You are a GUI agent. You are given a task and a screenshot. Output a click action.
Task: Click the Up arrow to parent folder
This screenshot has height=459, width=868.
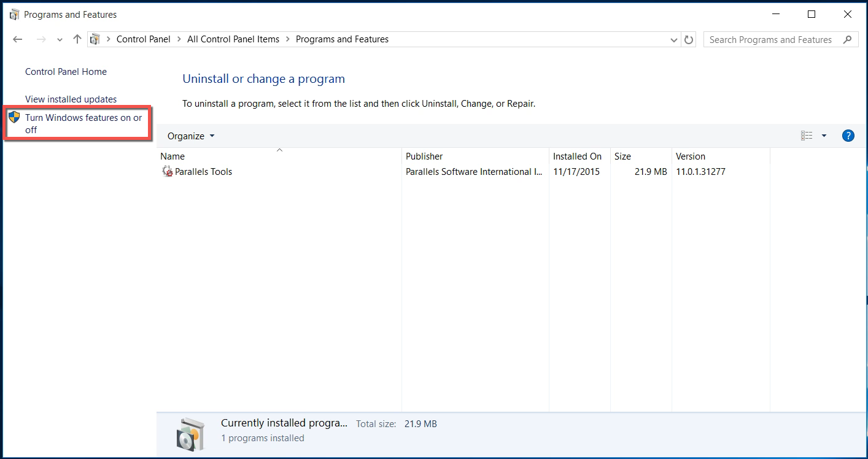coord(77,39)
